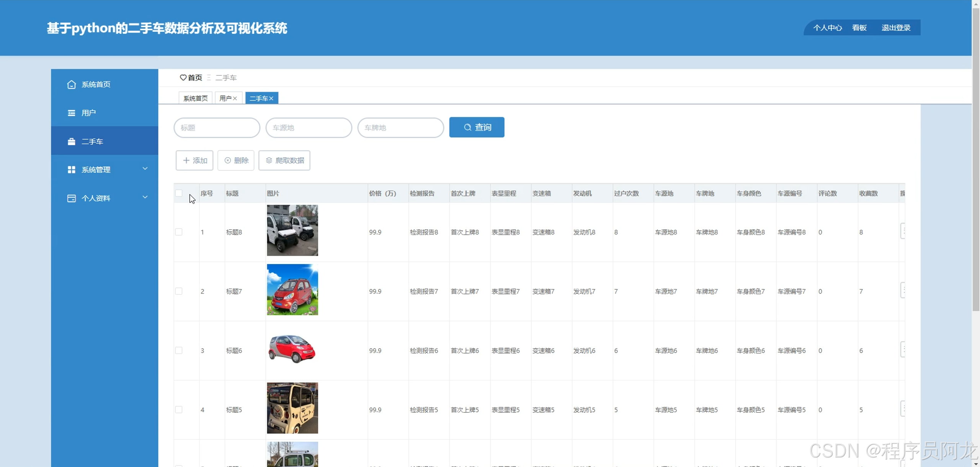Click the heart icon next to 首页 breadcrumb
The image size is (980, 467).
point(183,78)
